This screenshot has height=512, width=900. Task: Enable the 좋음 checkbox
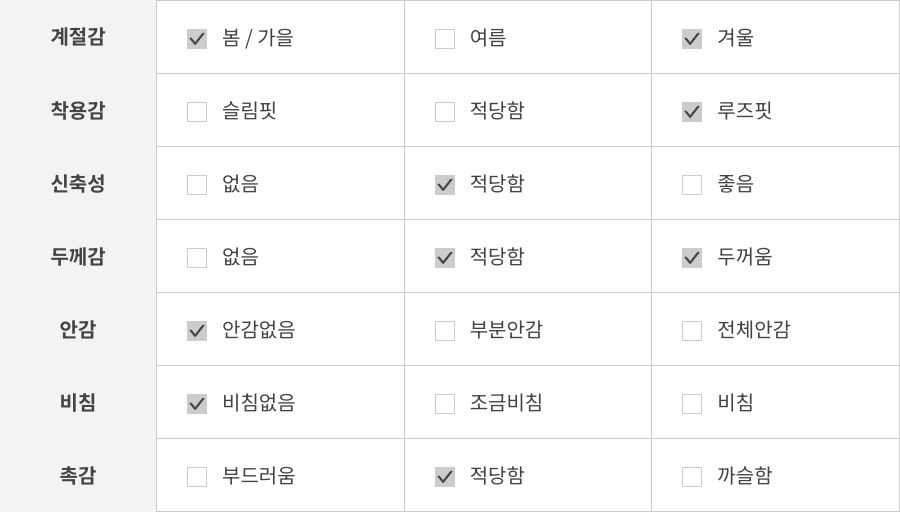point(692,185)
